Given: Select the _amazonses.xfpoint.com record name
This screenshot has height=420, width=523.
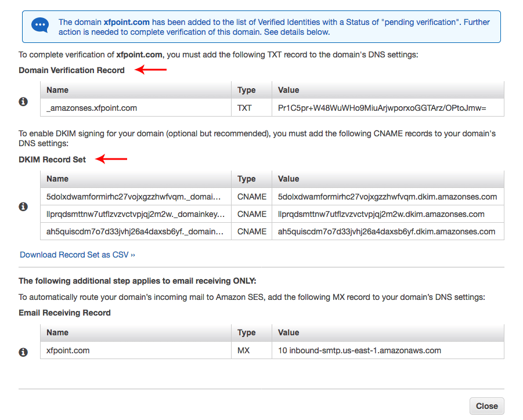Looking at the screenshot, I should pos(92,108).
